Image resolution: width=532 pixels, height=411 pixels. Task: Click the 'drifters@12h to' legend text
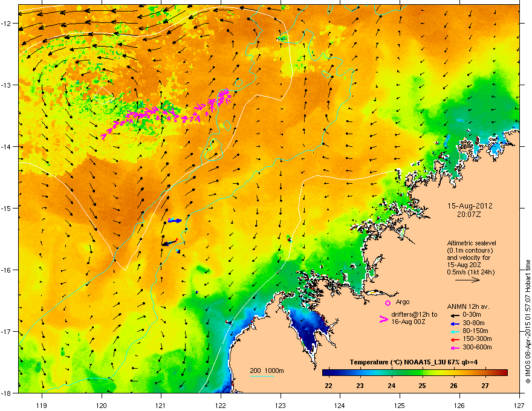point(414,315)
